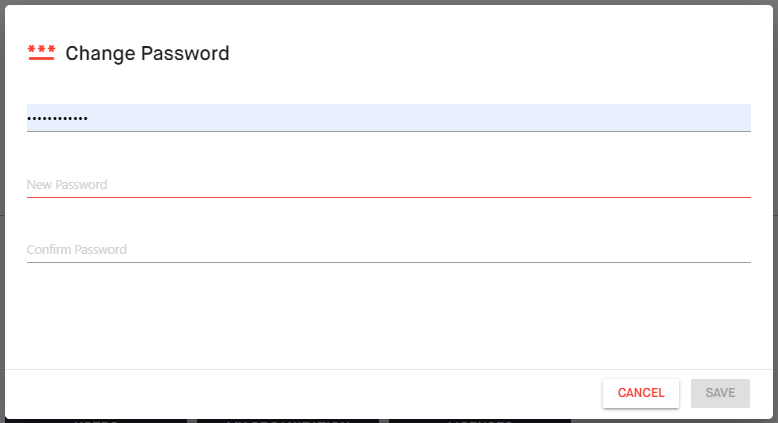Click the far right end of highlighted password field
The width and height of the screenshot is (778, 423).
pyautogui.click(x=742, y=118)
